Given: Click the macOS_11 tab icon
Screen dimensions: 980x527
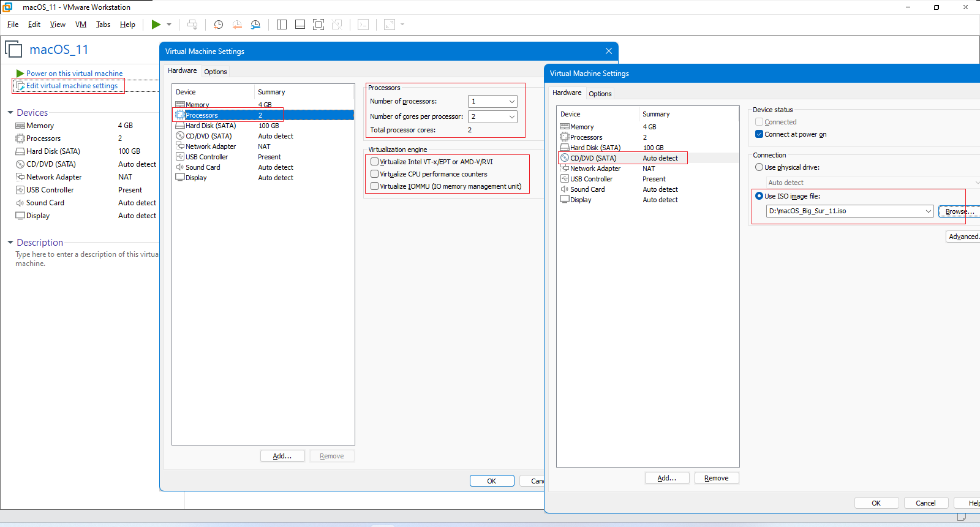Looking at the screenshot, I should [x=13, y=50].
